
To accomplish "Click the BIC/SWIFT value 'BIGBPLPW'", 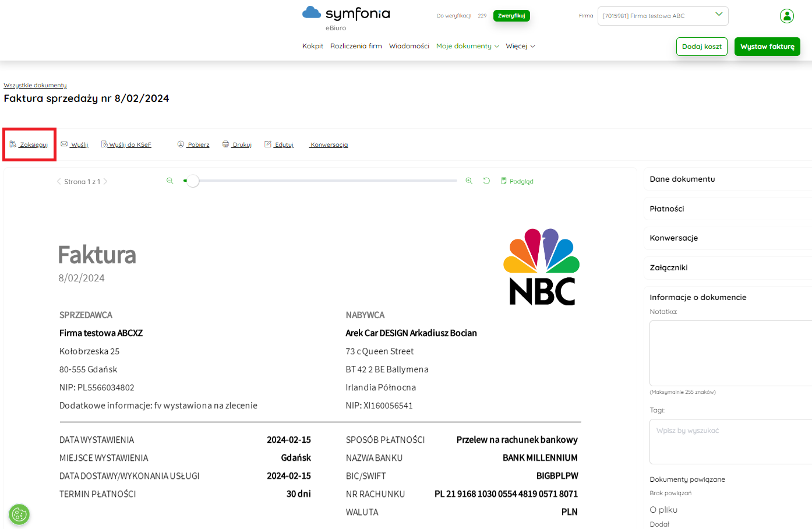I will pyautogui.click(x=557, y=476).
